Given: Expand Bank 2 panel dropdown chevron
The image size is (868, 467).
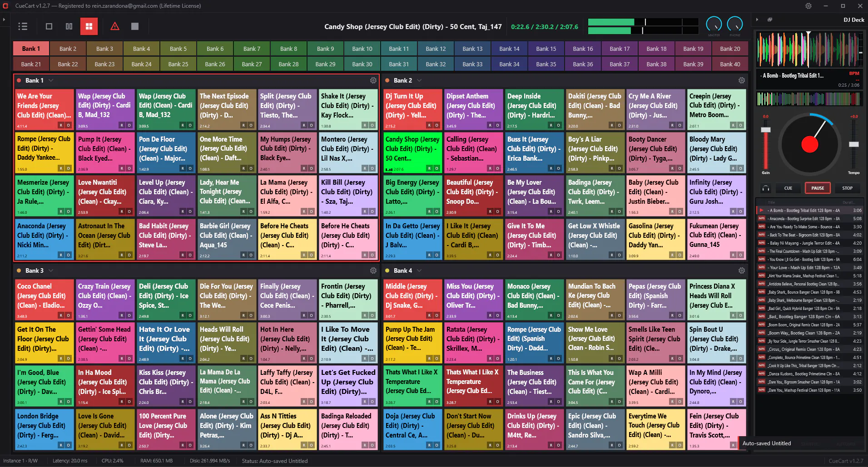Looking at the screenshot, I should (x=419, y=80).
